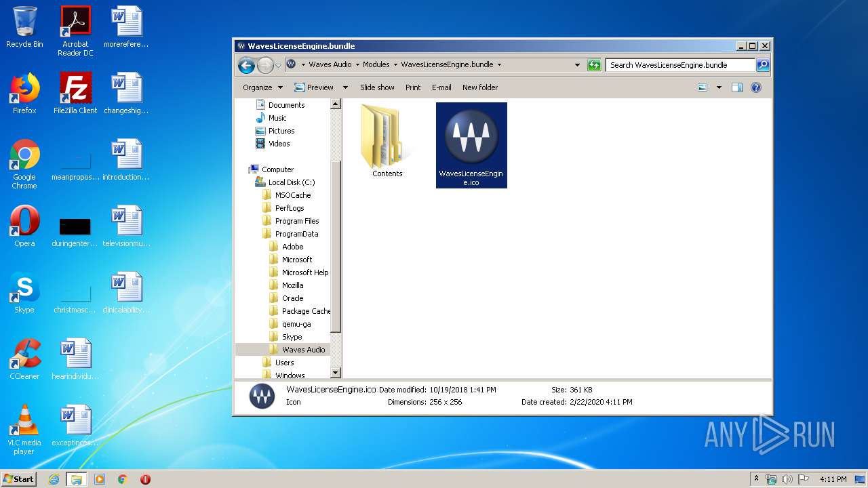Select the WavesLicenseEngine.ico file
This screenshot has width=868, height=488.
click(471, 145)
